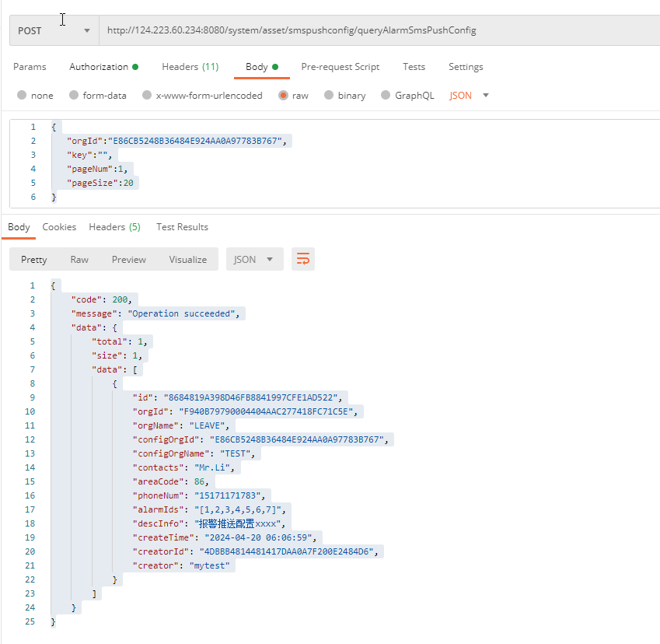Image resolution: width=660 pixels, height=644 pixels.
Task: Select x-www-form-urlencoded body type
Action: pyautogui.click(x=147, y=96)
